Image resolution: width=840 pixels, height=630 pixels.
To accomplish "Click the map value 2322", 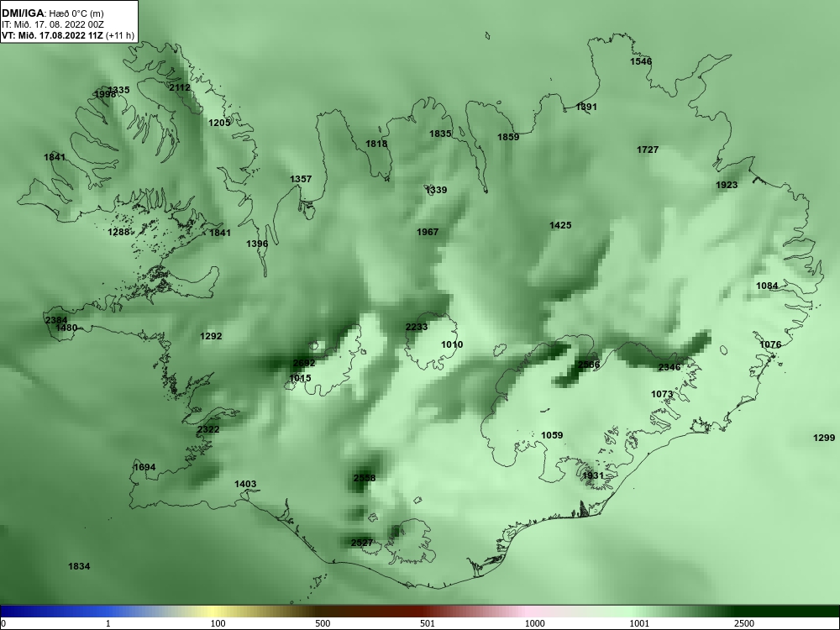I will pos(207,429).
